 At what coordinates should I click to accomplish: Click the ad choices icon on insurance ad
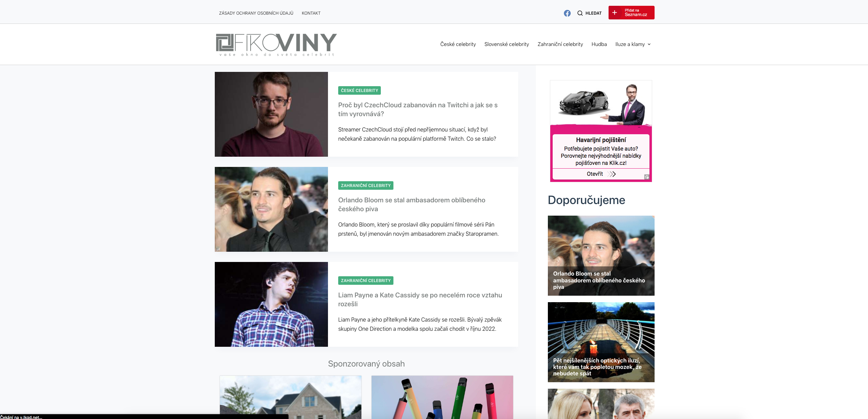click(x=647, y=177)
